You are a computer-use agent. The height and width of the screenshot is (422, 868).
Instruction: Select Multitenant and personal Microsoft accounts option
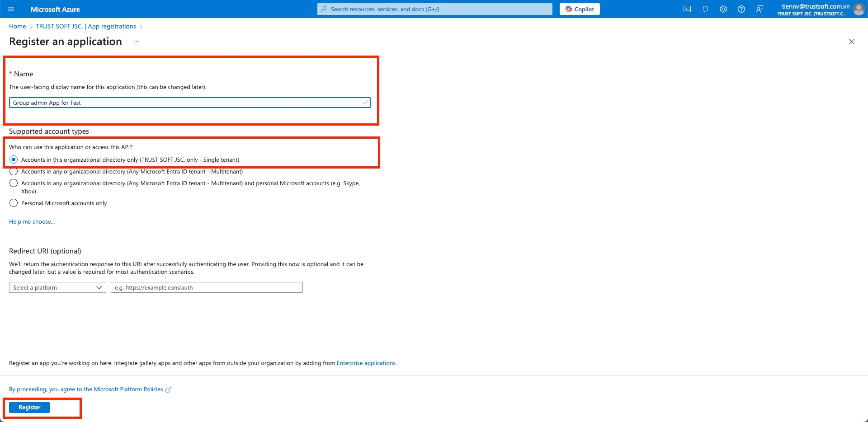[x=14, y=183]
